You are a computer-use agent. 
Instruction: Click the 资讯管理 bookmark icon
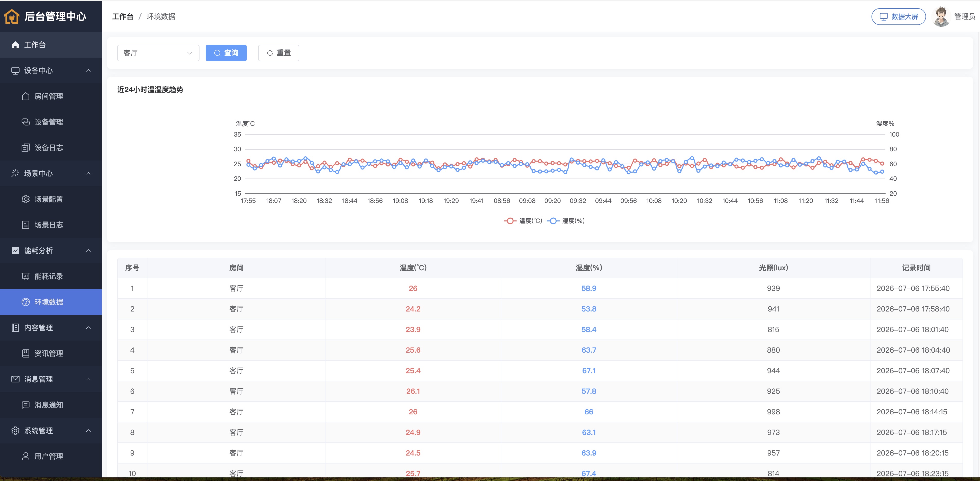25,353
